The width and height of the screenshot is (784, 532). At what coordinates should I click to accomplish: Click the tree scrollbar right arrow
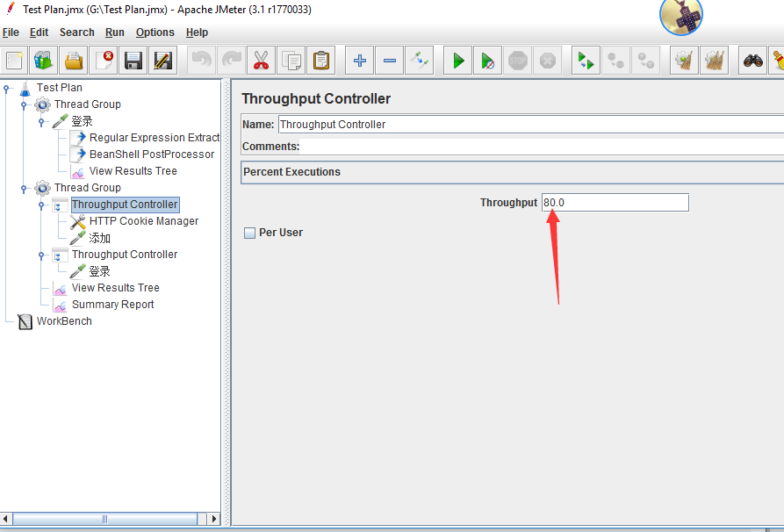point(214,519)
